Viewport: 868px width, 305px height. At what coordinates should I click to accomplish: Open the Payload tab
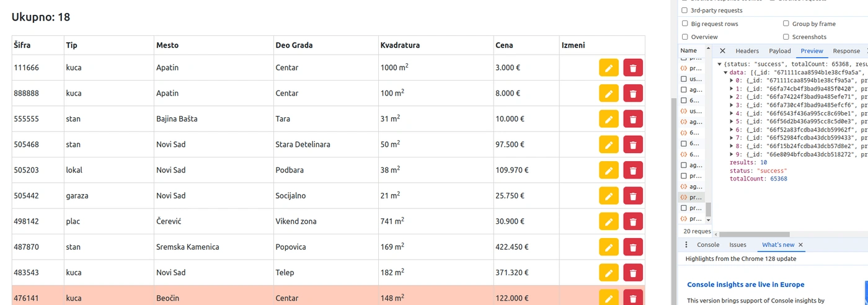pyautogui.click(x=779, y=51)
